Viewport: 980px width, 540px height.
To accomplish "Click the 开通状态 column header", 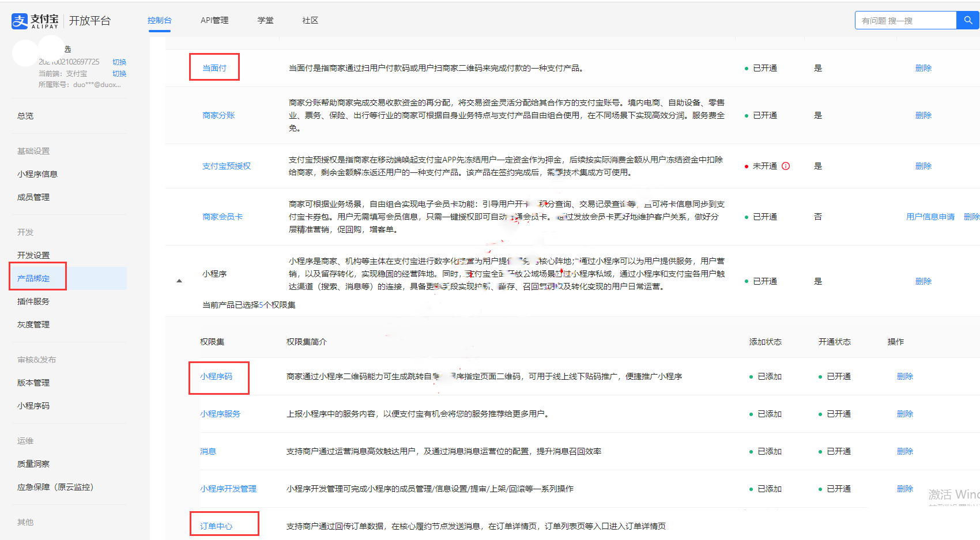I will (x=835, y=342).
